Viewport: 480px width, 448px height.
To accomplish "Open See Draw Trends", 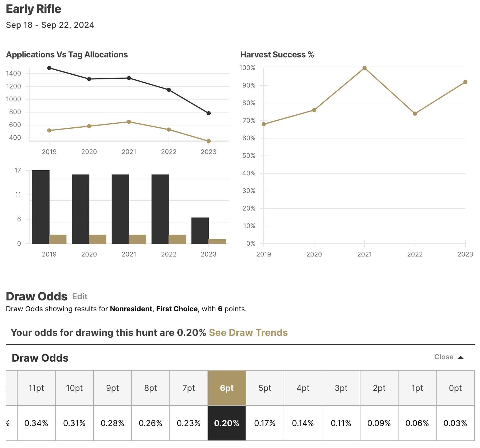I will [x=249, y=333].
